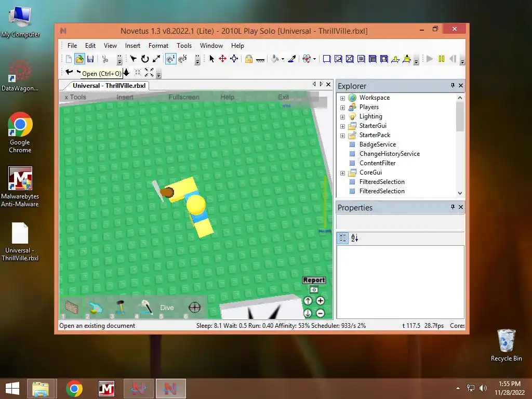Select the black arrow drag tool
The width and height of the screenshot is (532, 399).
pyautogui.click(x=134, y=59)
